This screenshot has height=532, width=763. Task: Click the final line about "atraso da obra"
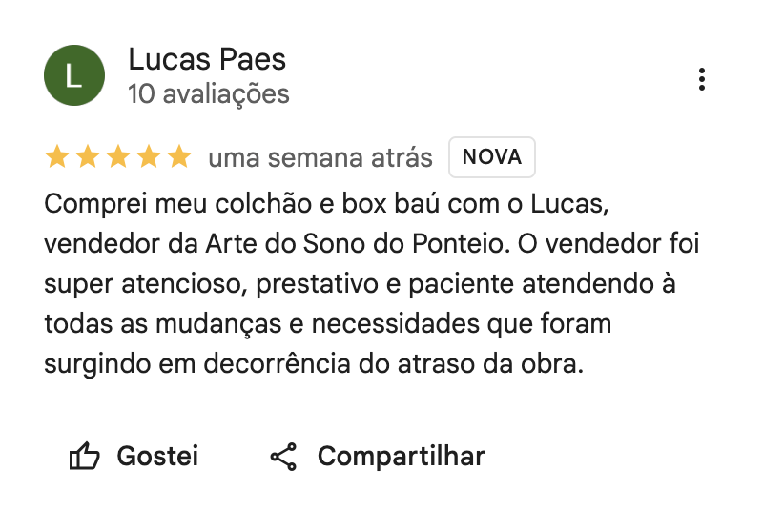313,365
